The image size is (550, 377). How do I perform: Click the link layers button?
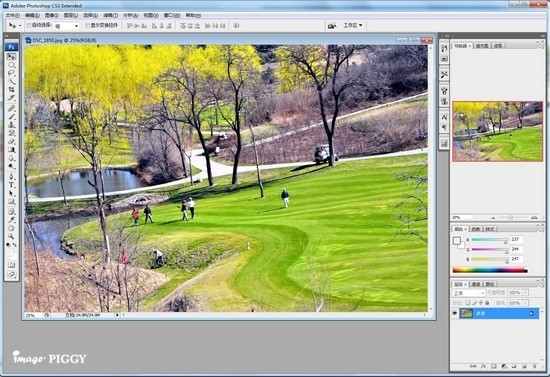473,366
